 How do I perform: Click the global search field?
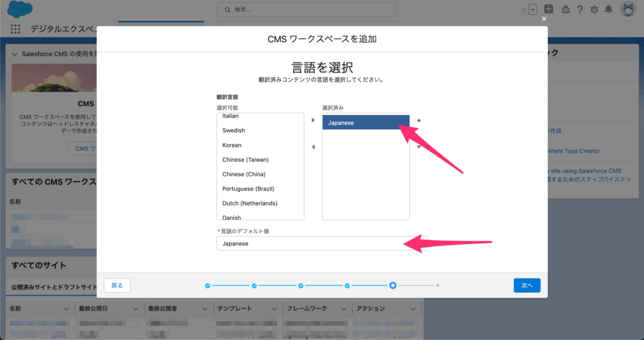pos(306,9)
